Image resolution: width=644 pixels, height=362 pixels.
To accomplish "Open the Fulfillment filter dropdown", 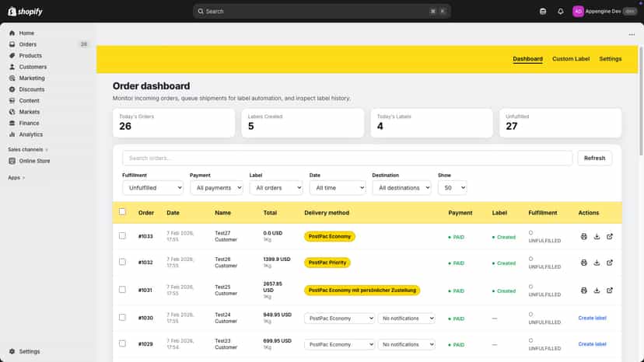I will click(x=152, y=187).
